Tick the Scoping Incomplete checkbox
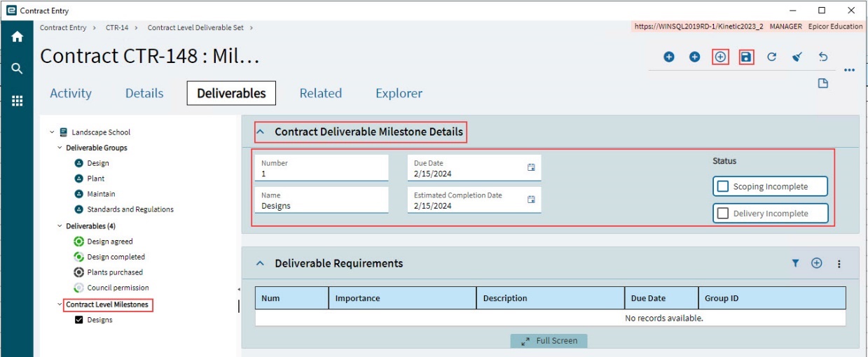The image size is (868, 357). click(722, 187)
